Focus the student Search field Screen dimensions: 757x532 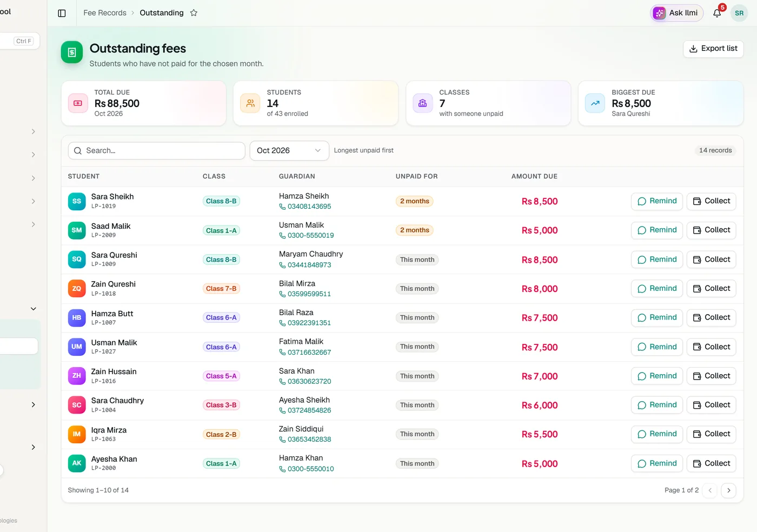[157, 150]
